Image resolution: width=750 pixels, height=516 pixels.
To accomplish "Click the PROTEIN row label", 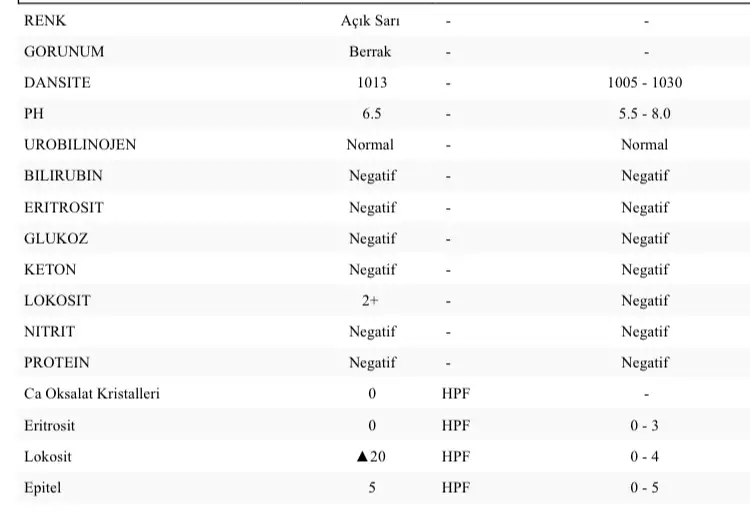I will click(56, 363).
